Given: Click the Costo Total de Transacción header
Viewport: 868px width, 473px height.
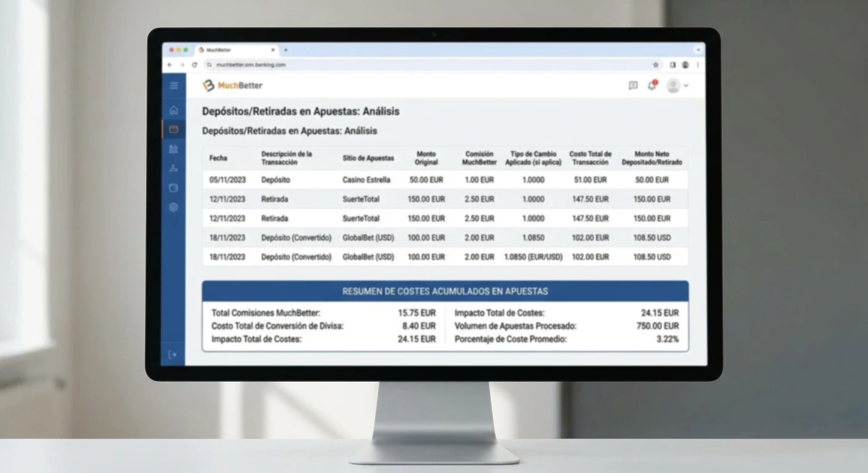Looking at the screenshot, I should [591, 158].
